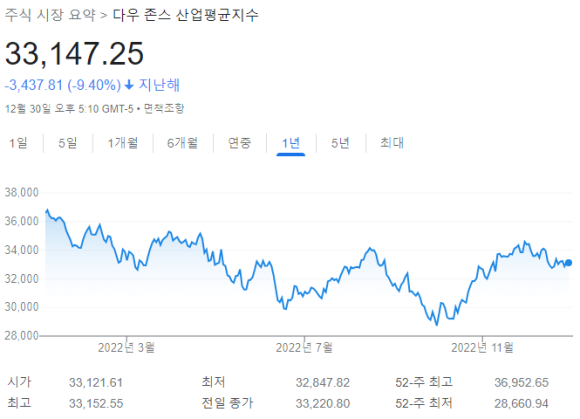Click the 시가 label
Screen dimensions: 580x419
19,382
